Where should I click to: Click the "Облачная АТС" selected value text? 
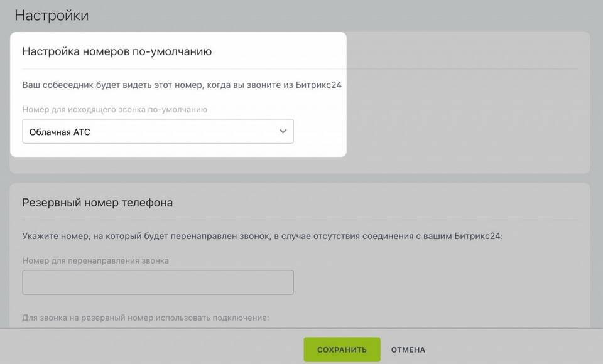coord(60,132)
